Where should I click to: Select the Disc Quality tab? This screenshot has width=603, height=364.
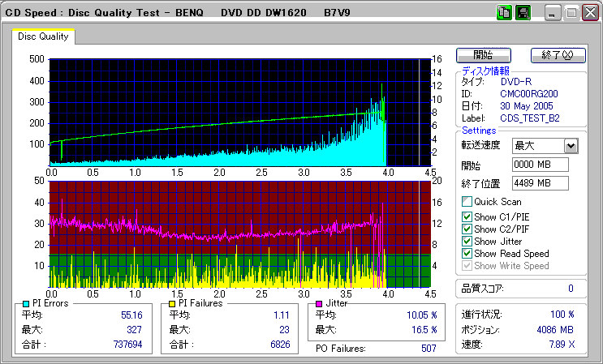pyautogui.click(x=43, y=36)
